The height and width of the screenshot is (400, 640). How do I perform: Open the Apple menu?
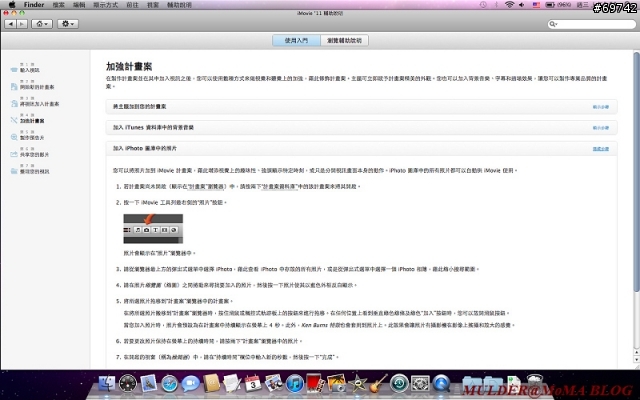12,5
